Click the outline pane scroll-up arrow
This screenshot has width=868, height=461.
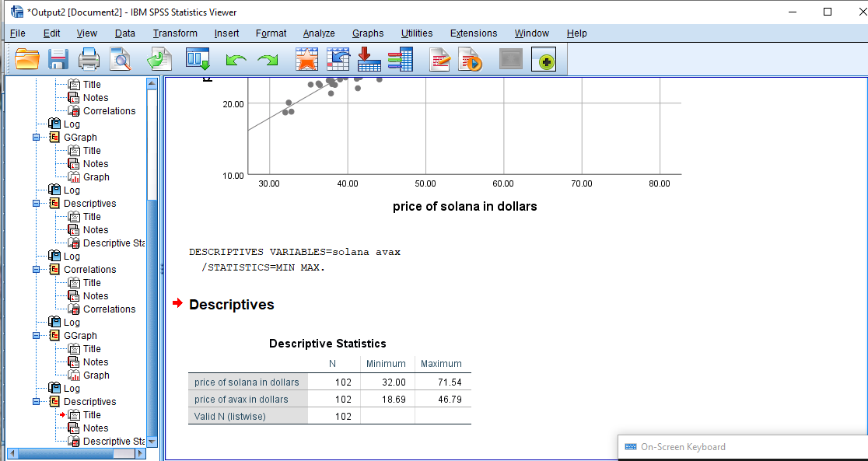point(152,83)
